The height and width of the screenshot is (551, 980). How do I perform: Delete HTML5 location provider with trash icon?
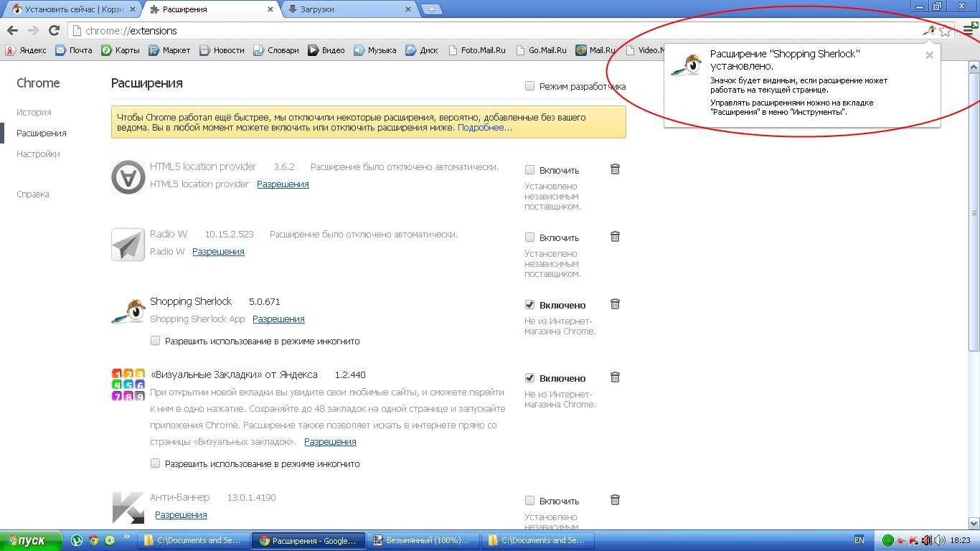click(615, 169)
